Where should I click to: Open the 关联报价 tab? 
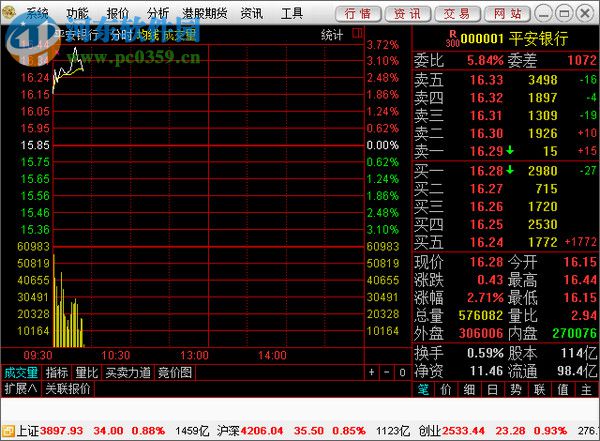[x=68, y=389]
